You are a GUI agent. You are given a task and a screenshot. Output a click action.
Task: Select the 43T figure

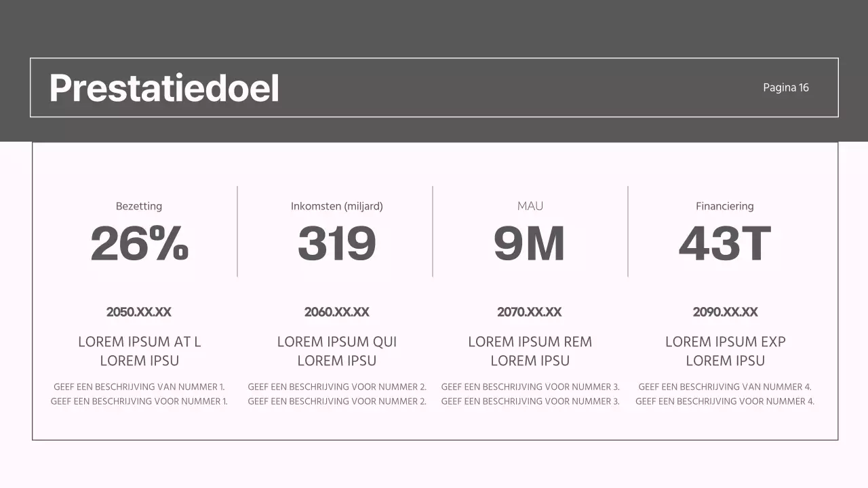coord(725,244)
